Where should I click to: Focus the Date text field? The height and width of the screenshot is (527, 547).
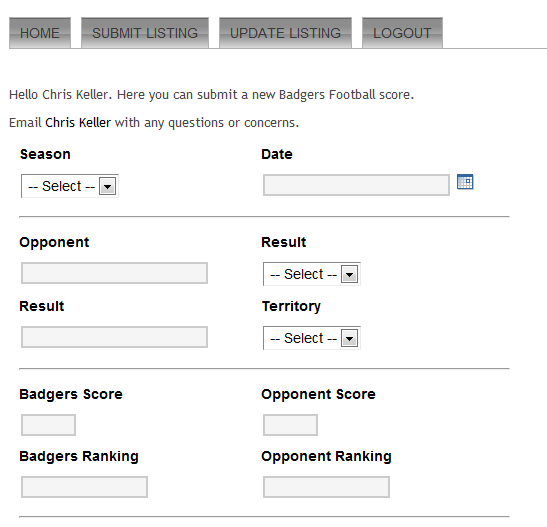pyautogui.click(x=356, y=185)
